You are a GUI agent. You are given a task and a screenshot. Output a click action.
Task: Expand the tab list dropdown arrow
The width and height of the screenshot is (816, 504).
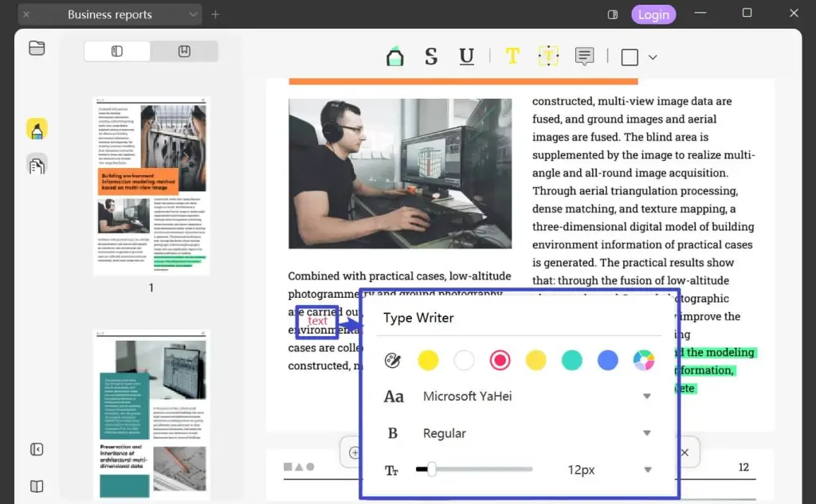coord(193,14)
